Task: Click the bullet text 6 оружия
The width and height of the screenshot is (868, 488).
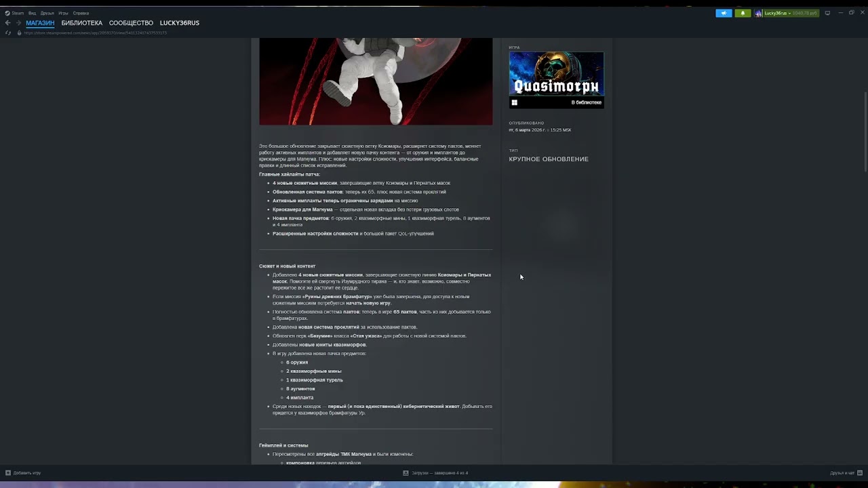Action: 297,363
